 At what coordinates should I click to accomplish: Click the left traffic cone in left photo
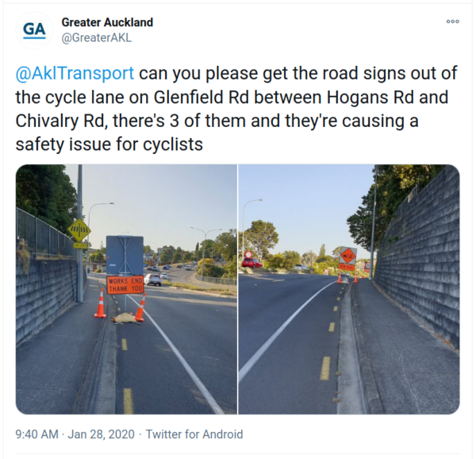[x=100, y=303]
